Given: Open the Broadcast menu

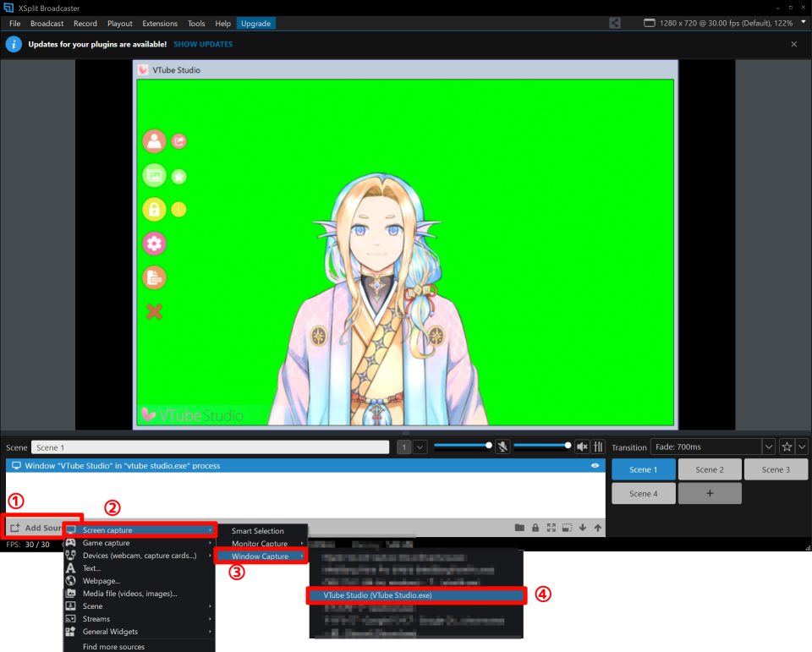Looking at the screenshot, I should [x=47, y=24].
